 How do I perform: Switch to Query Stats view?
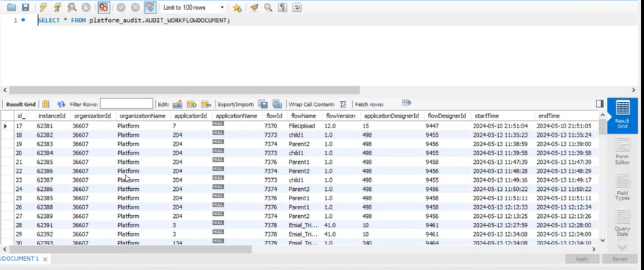point(622,223)
